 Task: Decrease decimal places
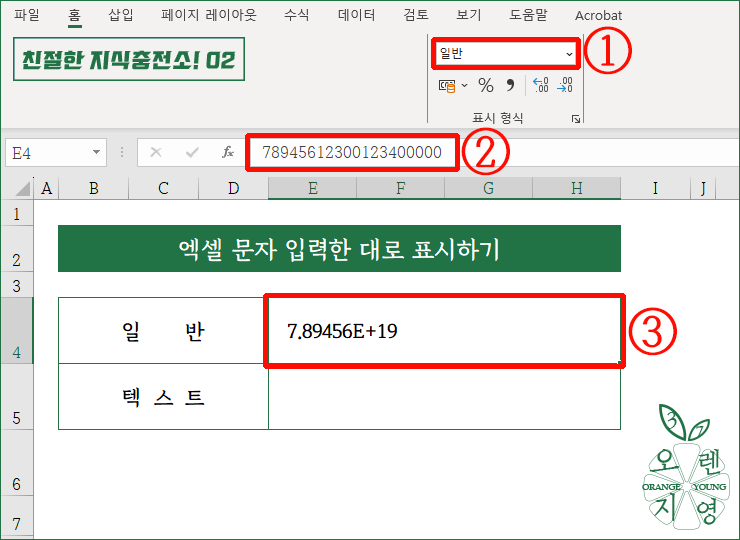564,85
